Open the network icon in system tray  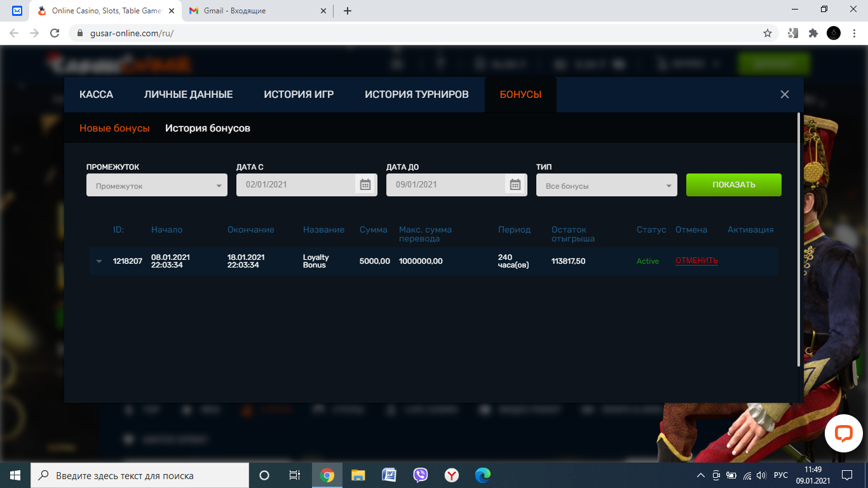[x=747, y=475]
